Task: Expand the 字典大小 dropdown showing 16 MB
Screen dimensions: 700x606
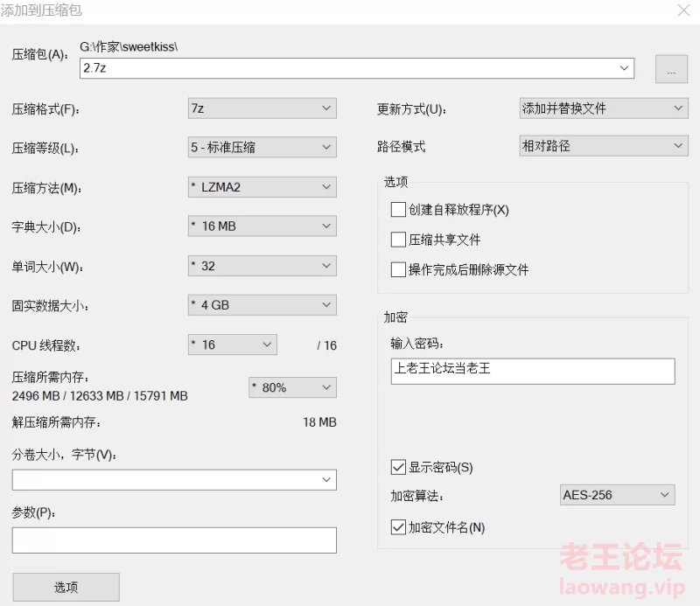Action: (262, 226)
